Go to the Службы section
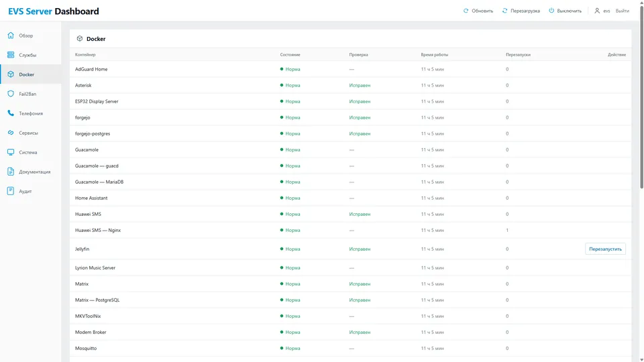The image size is (644, 362). [x=28, y=55]
